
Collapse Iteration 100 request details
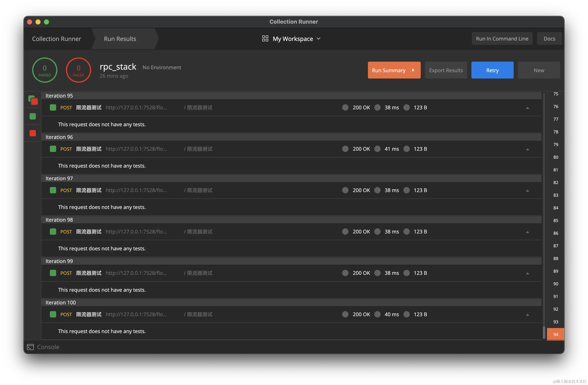pyautogui.click(x=527, y=315)
